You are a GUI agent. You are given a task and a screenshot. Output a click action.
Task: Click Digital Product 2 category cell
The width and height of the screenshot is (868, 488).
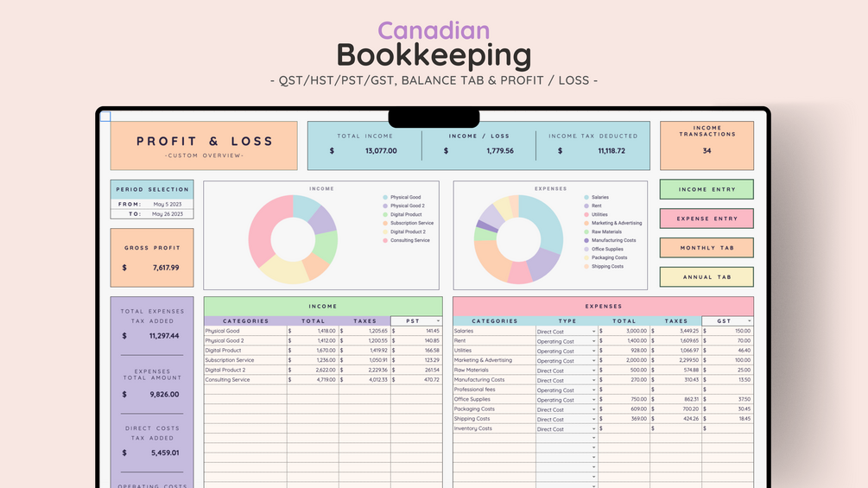[x=245, y=370]
